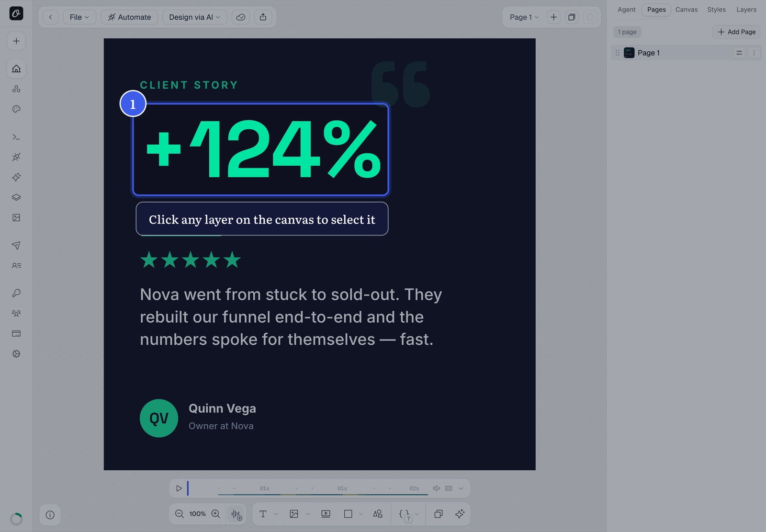Open the credit card billing icon in the sidebar
Screen dimensions: 766x532
[x=16, y=334]
